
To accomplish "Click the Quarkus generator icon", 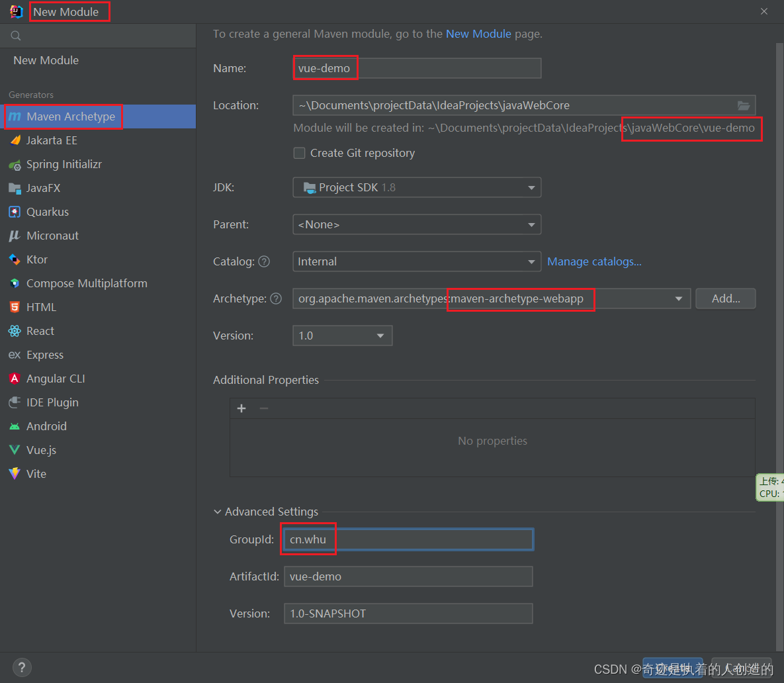I will coord(15,212).
